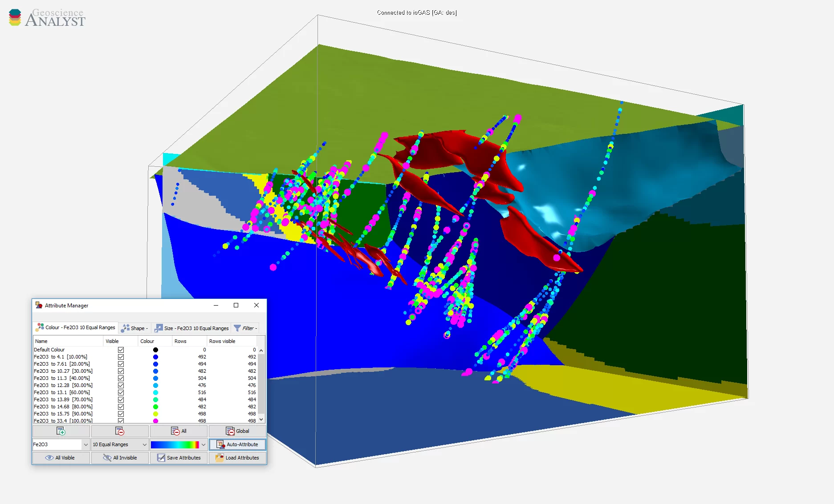
Task: Click cyan swatch for Fe2O3 to 13.1
Action: point(155,392)
